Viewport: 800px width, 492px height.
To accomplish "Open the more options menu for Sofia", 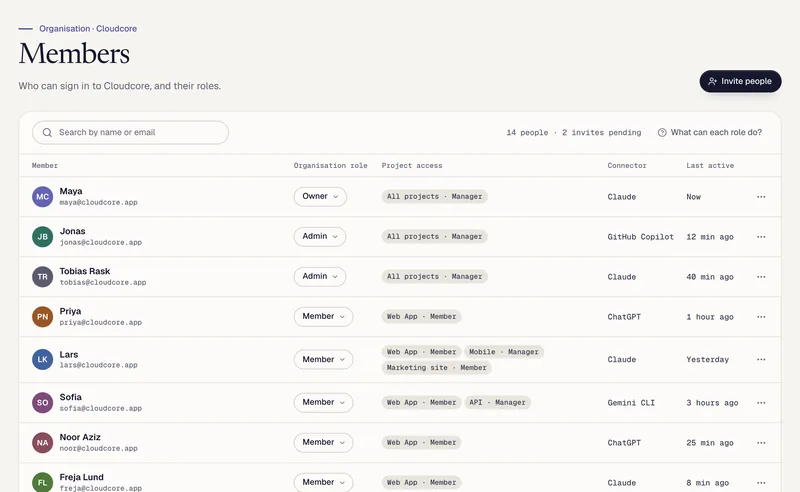I will point(761,403).
